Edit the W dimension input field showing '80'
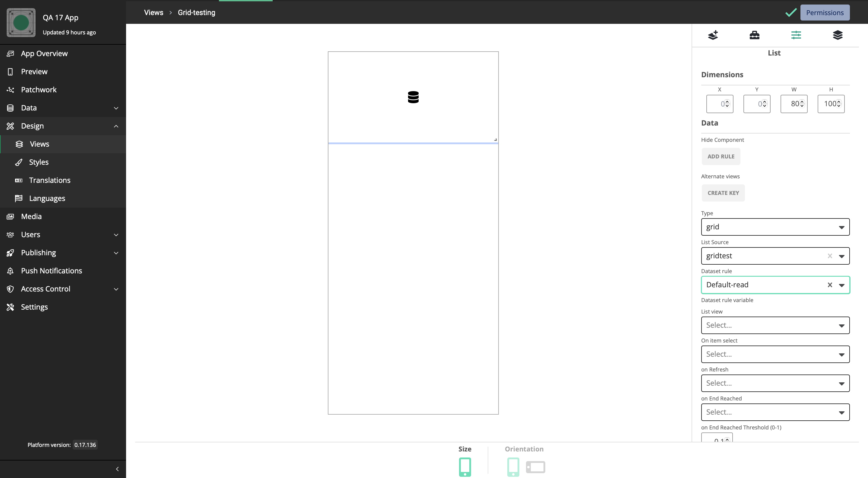The image size is (868, 478). [794, 104]
